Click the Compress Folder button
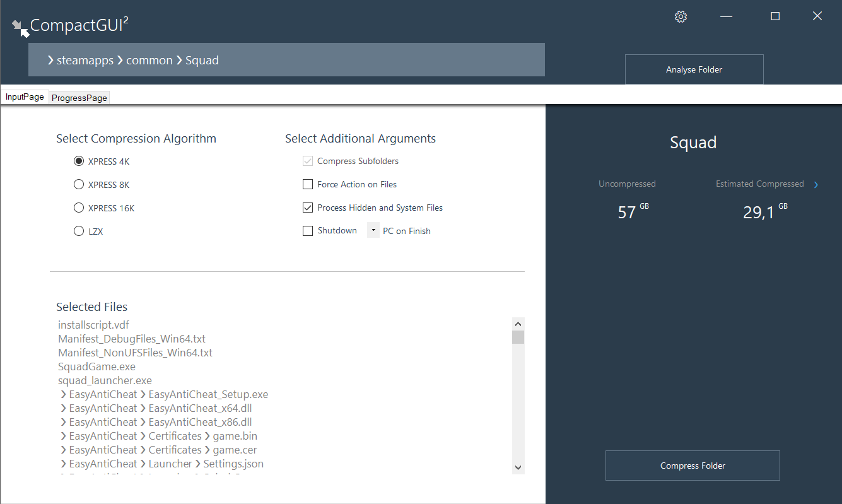 coord(693,466)
